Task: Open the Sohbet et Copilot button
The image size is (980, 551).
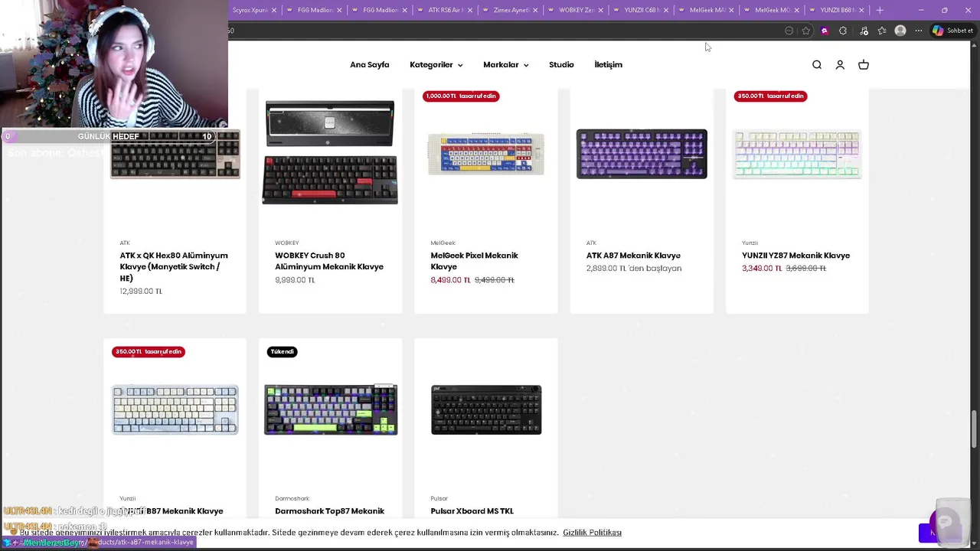Action: coord(952,31)
